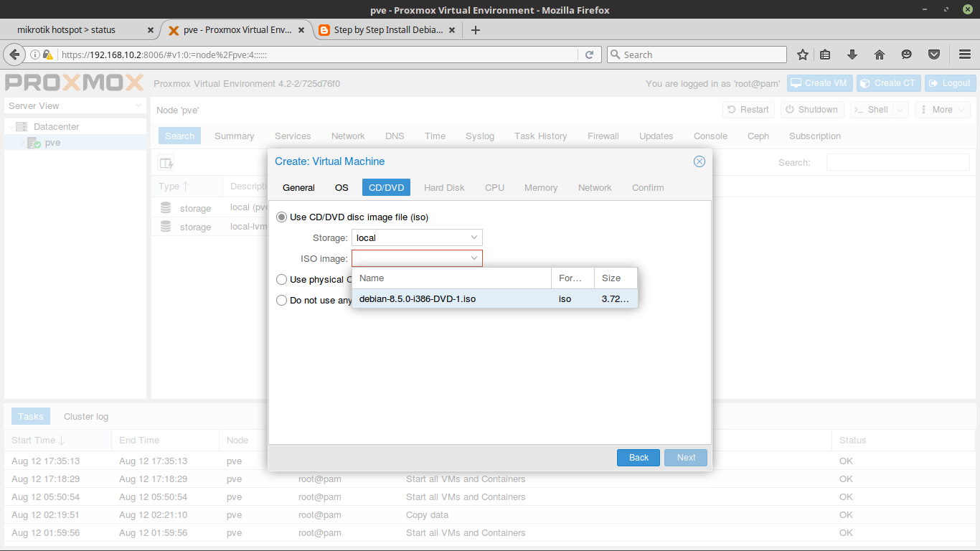The image size is (980, 551).
Task: Expand the Shell button dropdown arrow
Action: (x=901, y=110)
